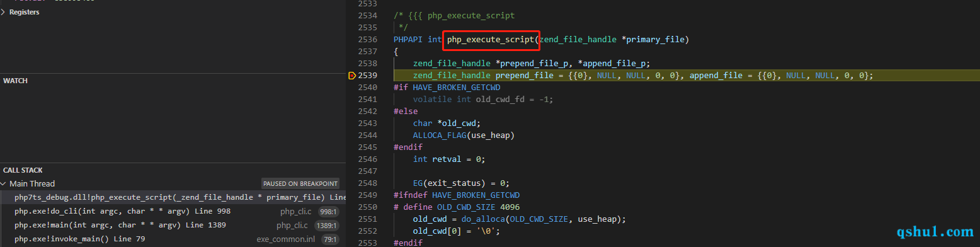This screenshot has height=247, width=980.
Task: Open the exe_common.inl file label
Action: click(285, 239)
